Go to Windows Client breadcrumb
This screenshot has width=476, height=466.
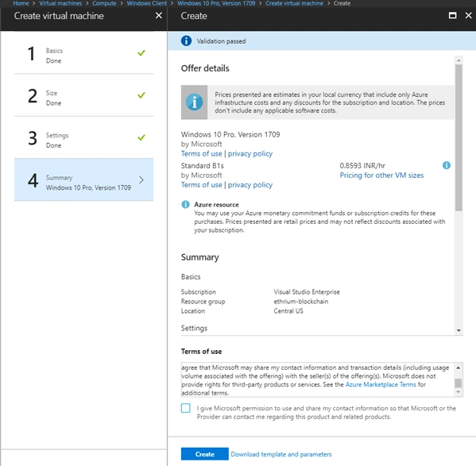point(147,3)
